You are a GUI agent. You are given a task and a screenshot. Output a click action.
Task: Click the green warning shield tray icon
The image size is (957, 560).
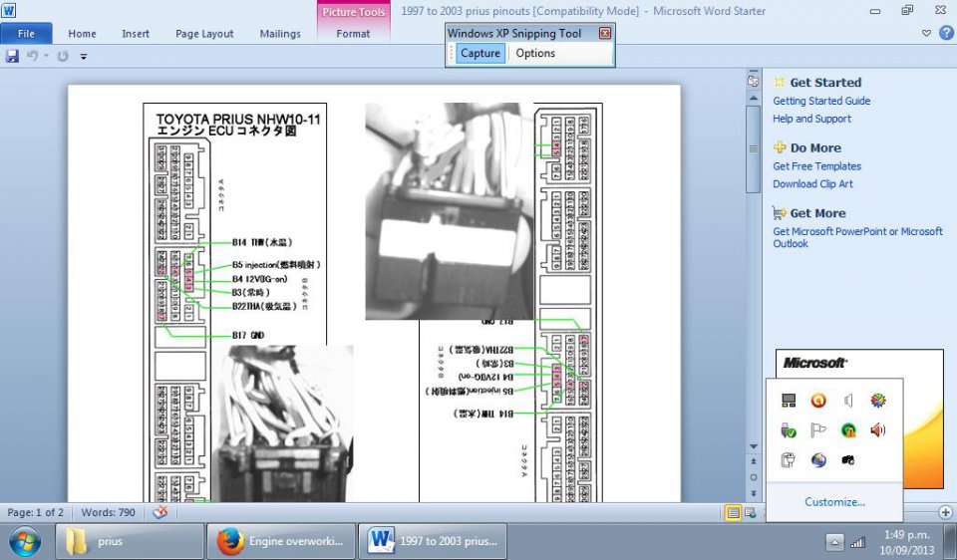848,430
